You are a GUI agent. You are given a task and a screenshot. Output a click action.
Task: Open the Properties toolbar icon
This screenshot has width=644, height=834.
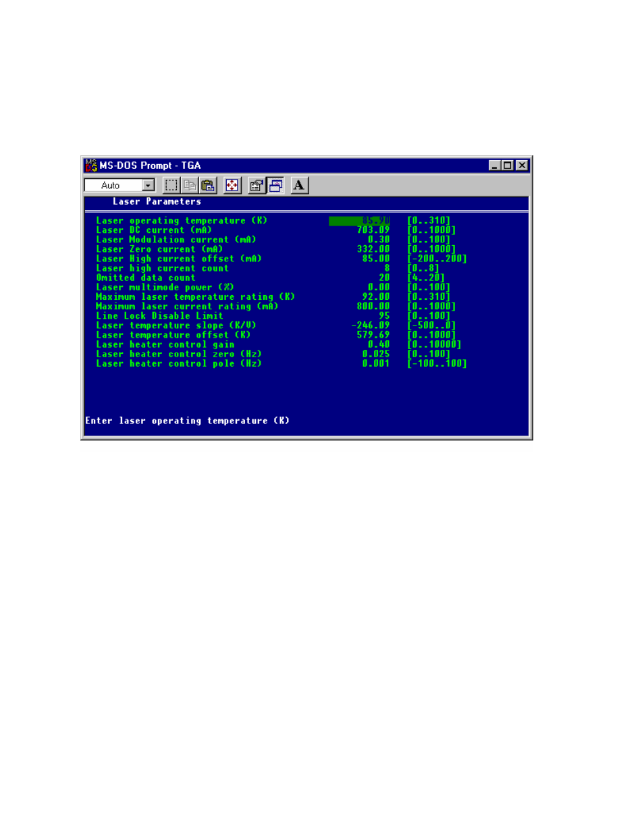[257, 185]
